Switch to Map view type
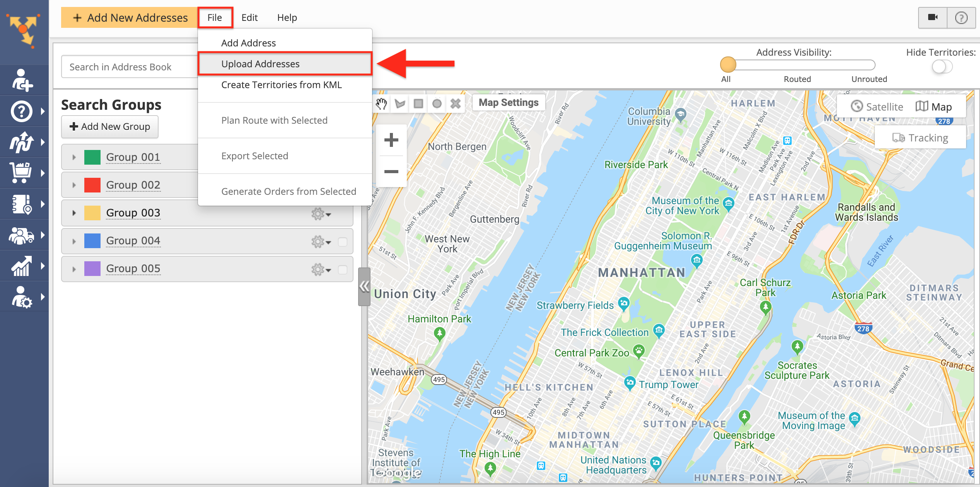Screen dimensions: 980x487 (934, 107)
